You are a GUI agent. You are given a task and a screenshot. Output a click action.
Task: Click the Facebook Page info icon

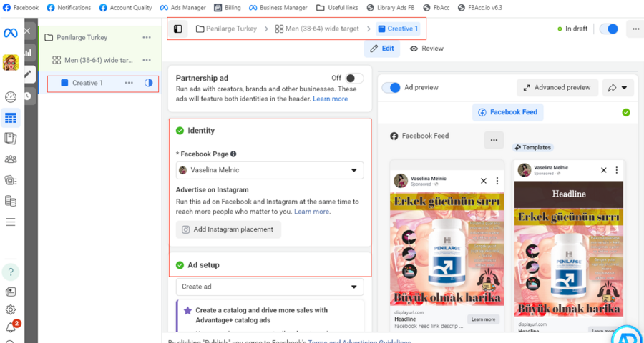tap(233, 154)
